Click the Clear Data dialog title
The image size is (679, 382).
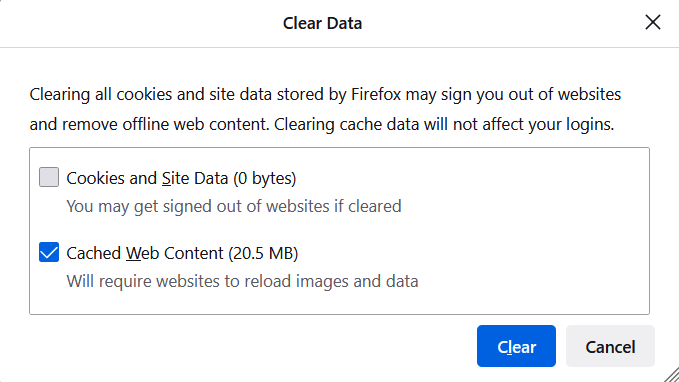point(322,23)
